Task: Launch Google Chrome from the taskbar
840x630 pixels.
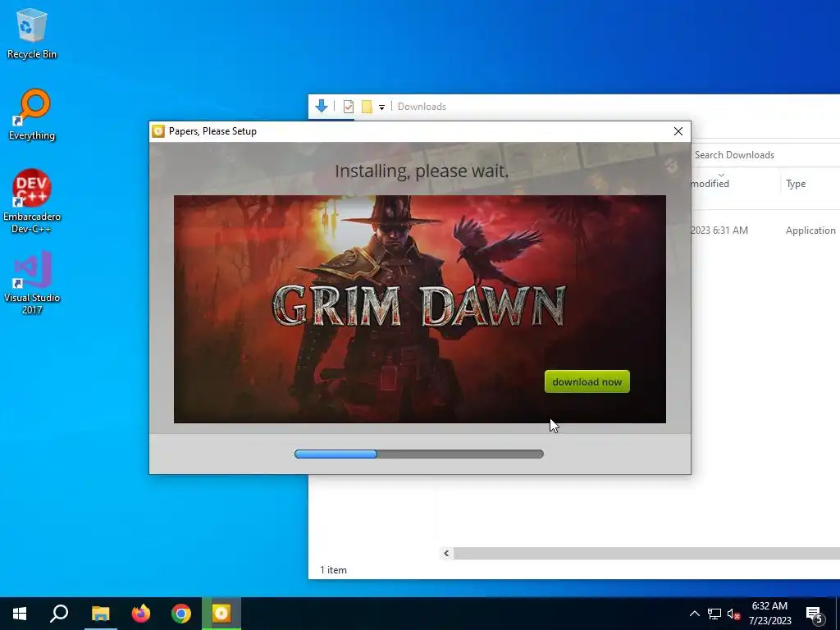Action: (181, 614)
